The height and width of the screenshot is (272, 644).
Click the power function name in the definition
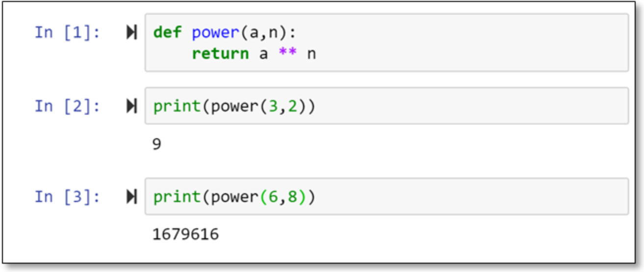(215, 33)
